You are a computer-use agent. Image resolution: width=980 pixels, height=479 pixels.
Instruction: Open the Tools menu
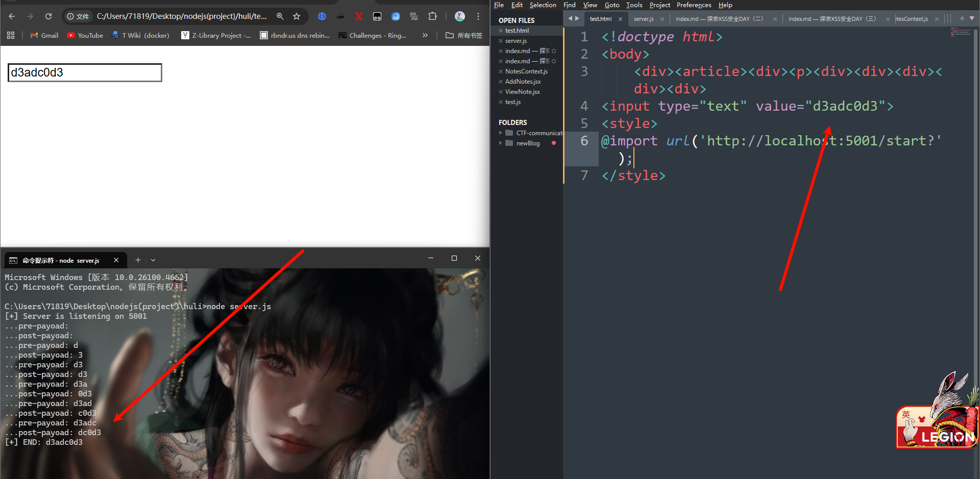click(634, 5)
